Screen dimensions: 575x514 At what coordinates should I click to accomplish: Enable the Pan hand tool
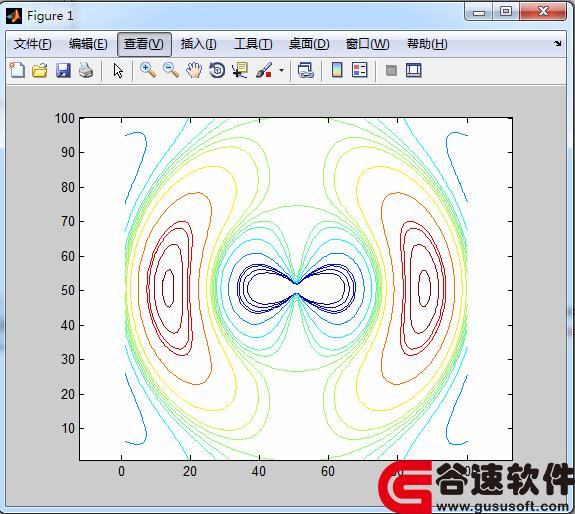194,70
